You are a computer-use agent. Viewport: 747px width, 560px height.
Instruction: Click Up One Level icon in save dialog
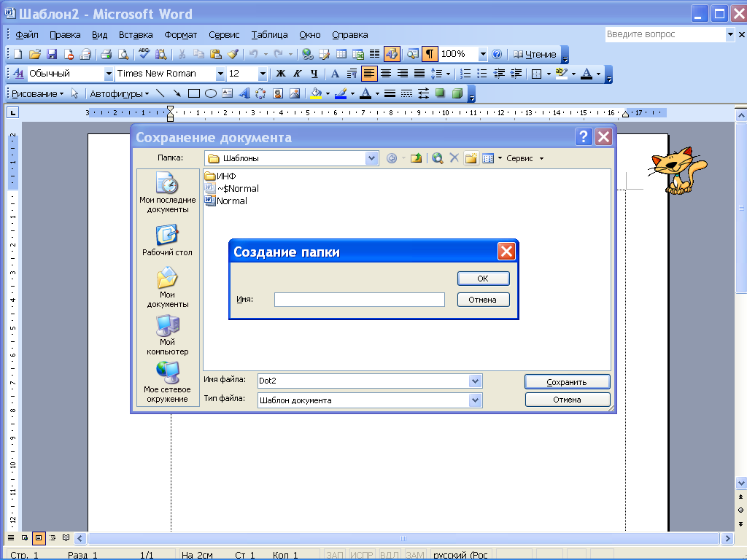[x=416, y=158]
